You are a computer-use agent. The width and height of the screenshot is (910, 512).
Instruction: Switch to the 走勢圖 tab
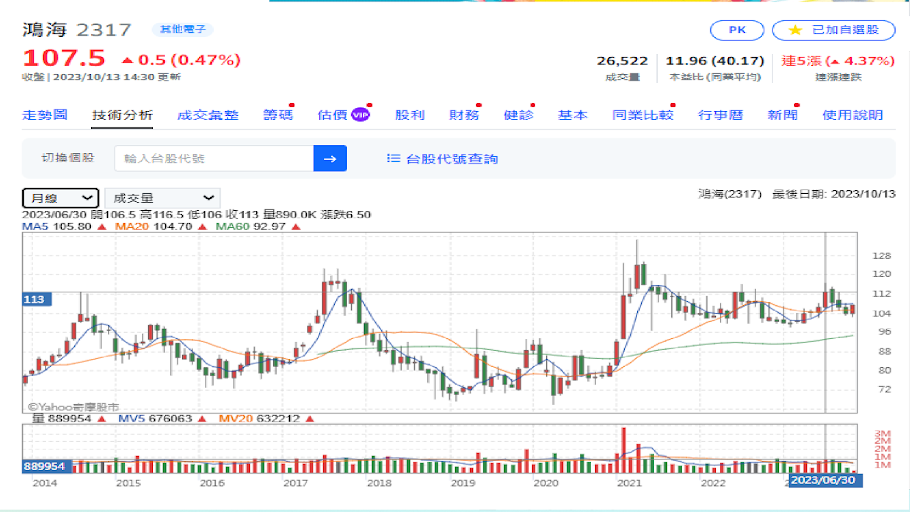[x=45, y=115]
